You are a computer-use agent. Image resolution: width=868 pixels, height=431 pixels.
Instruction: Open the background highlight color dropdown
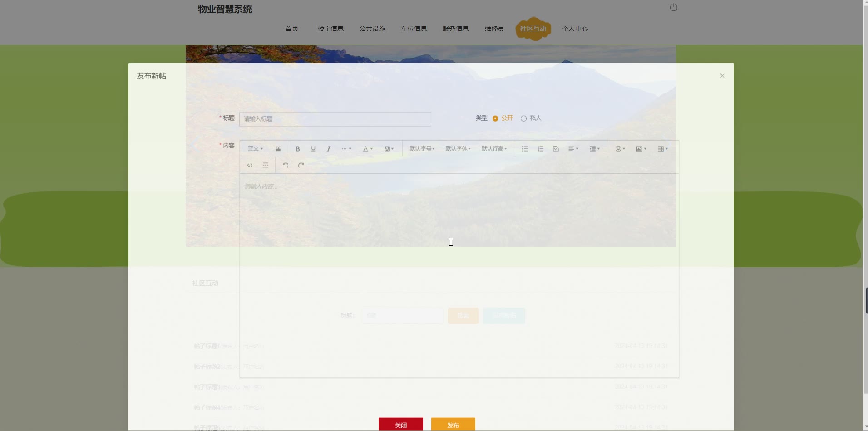point(389,149)
